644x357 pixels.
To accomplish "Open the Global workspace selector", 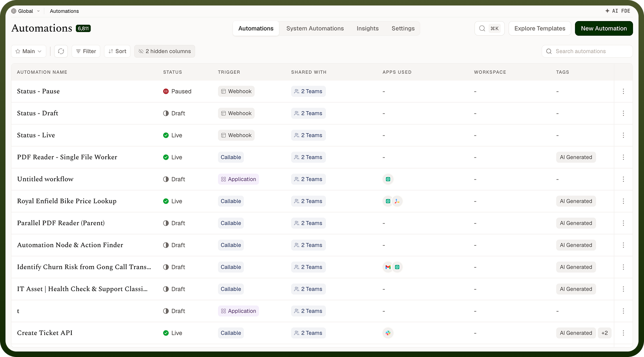I will (x=26, y=11).
